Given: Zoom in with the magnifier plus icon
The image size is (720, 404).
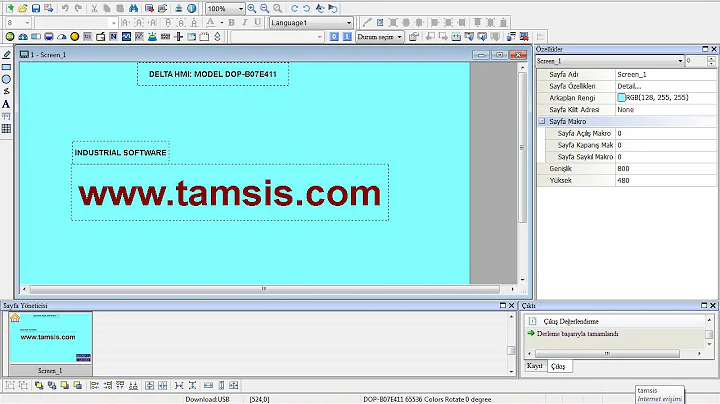Looking at the screenshot, I should point(252,8).
